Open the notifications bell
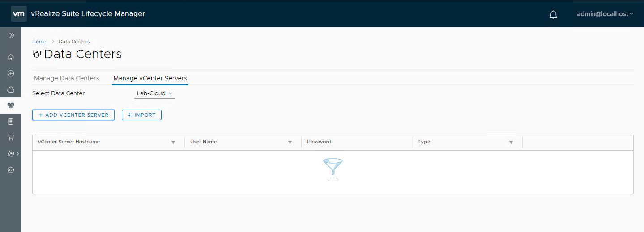Image resolution: width=644 pixels, height=232 pixels. point(553,14)
